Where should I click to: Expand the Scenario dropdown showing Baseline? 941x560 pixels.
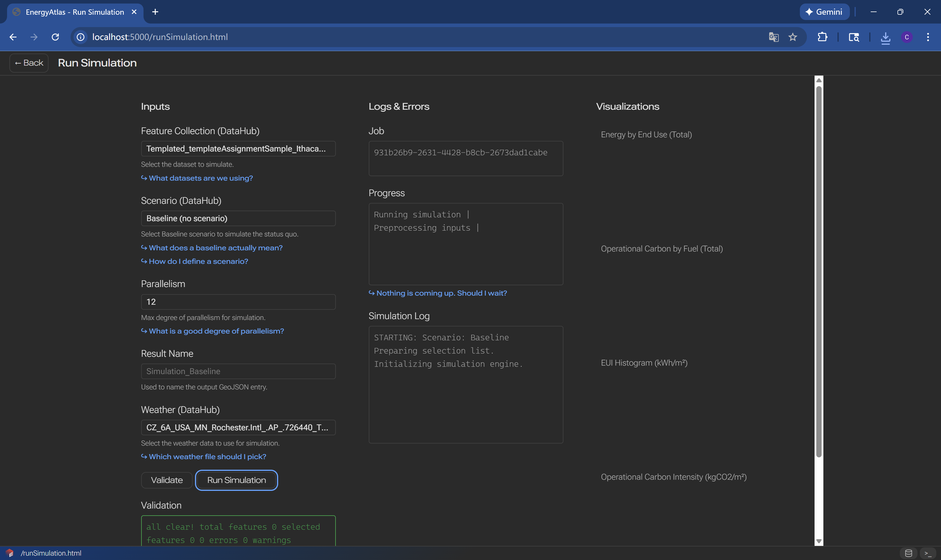[238, 219]
